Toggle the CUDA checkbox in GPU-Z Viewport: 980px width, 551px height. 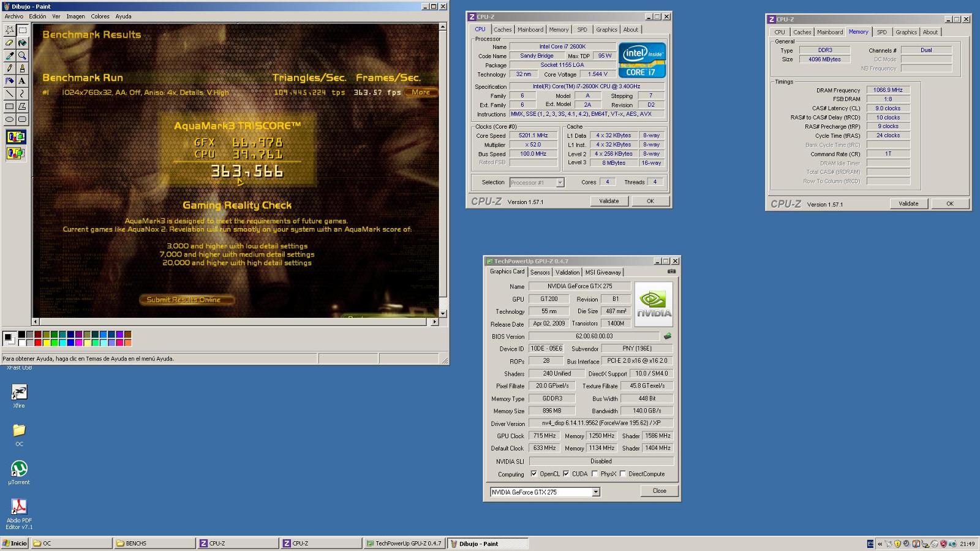566,474
